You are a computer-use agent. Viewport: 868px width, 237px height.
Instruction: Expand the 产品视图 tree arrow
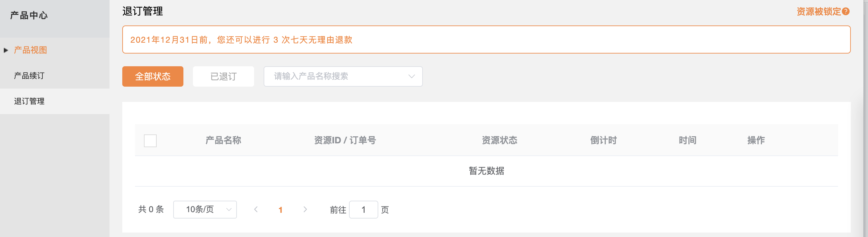6,50
